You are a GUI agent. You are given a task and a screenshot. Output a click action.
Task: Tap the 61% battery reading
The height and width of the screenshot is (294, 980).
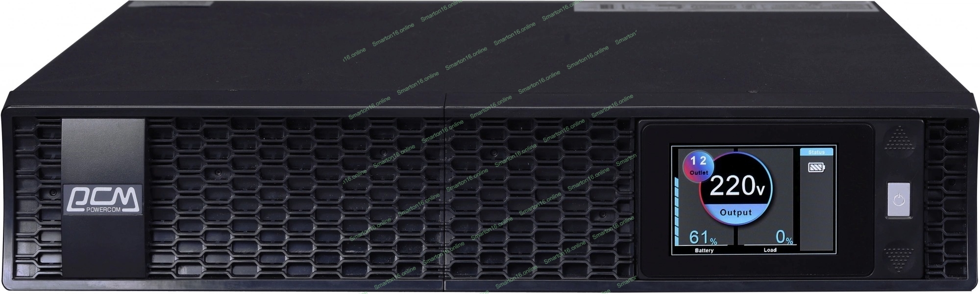click(703, 238)
